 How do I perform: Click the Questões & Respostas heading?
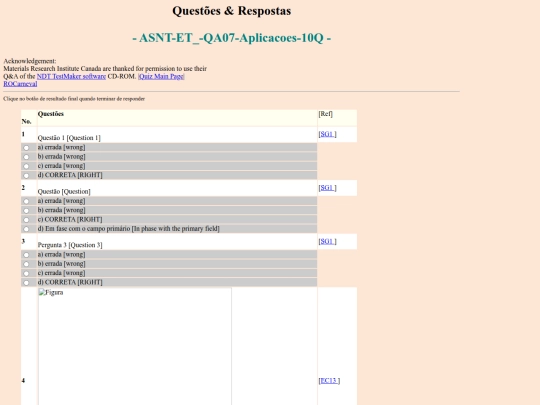pos(232,11)
